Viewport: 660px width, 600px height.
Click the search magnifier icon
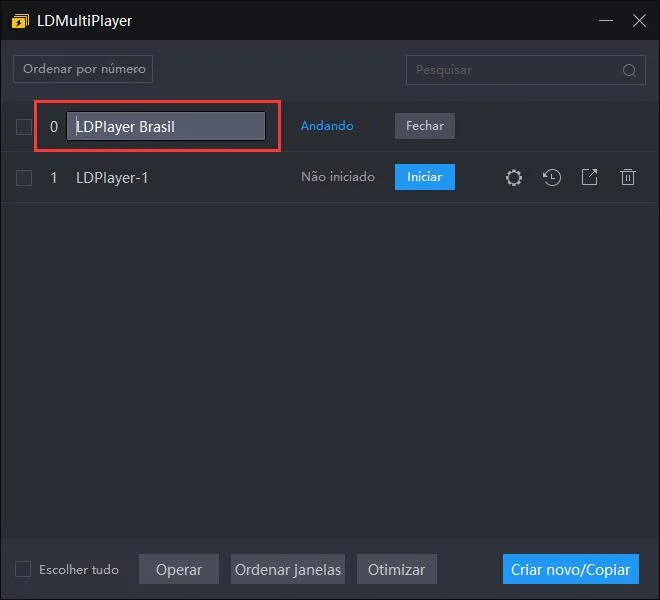(x=629, y=70)
